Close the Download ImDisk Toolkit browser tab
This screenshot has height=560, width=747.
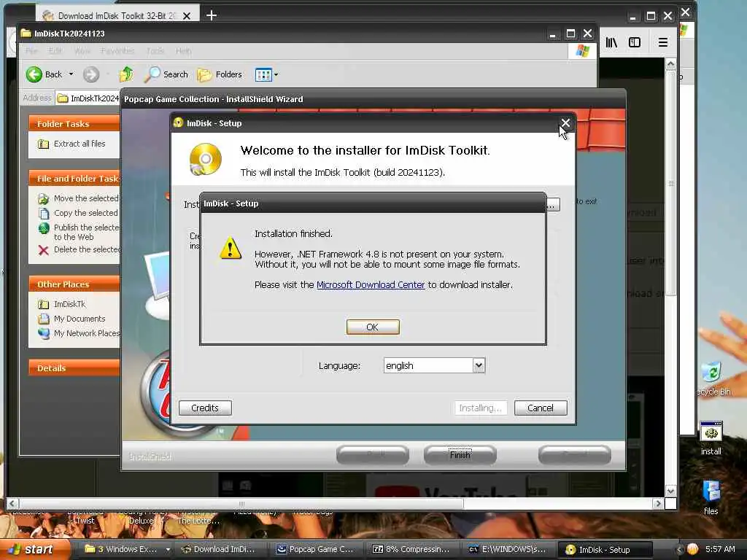(187, 16)
